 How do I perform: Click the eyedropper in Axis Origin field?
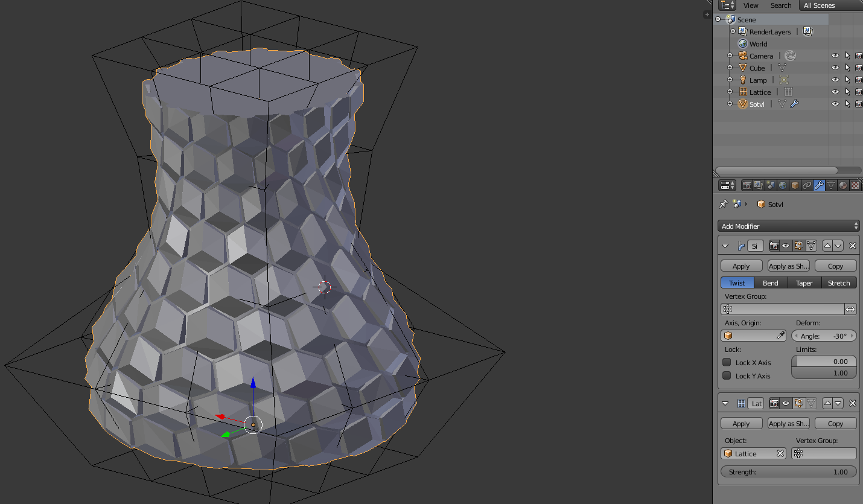click(x=780, y=336)
